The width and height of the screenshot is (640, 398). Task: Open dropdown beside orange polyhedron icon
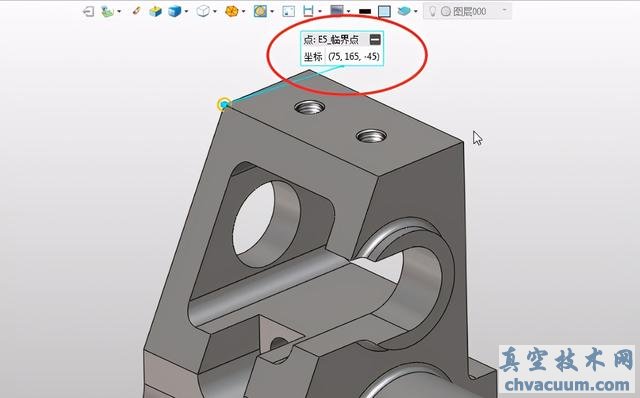click(244, 11)
